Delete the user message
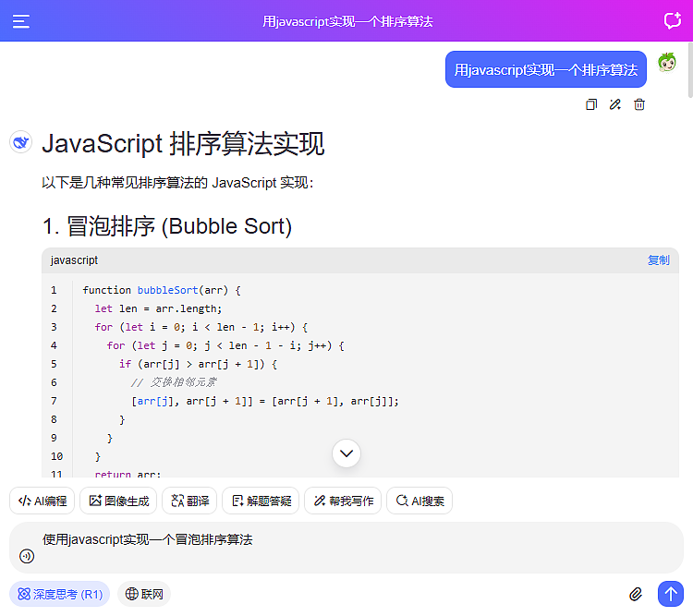 pos(639,104)
